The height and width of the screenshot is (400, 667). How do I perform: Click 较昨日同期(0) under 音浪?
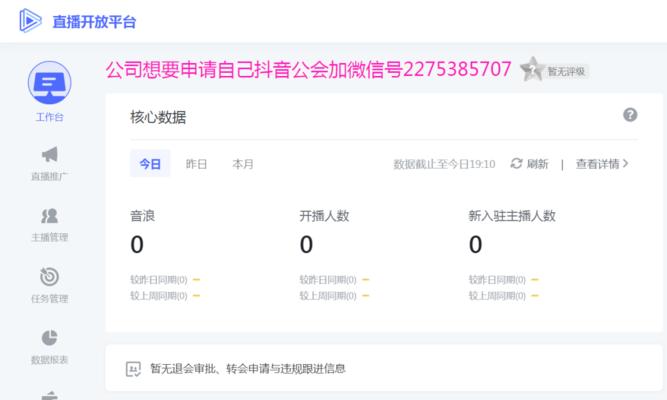pyautogui.click(x=159, y=280)
